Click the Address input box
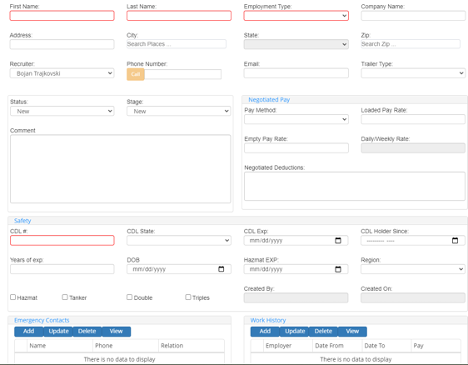468x365 pixels. [62, 44]
